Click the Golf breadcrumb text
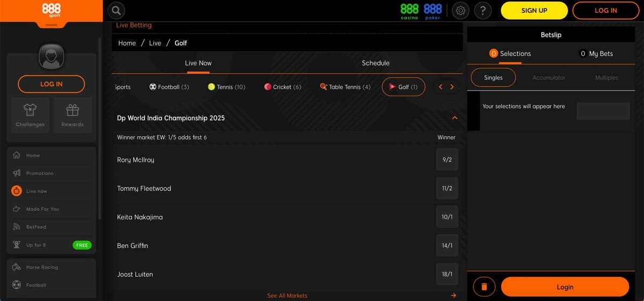 [x=181, y=43]
